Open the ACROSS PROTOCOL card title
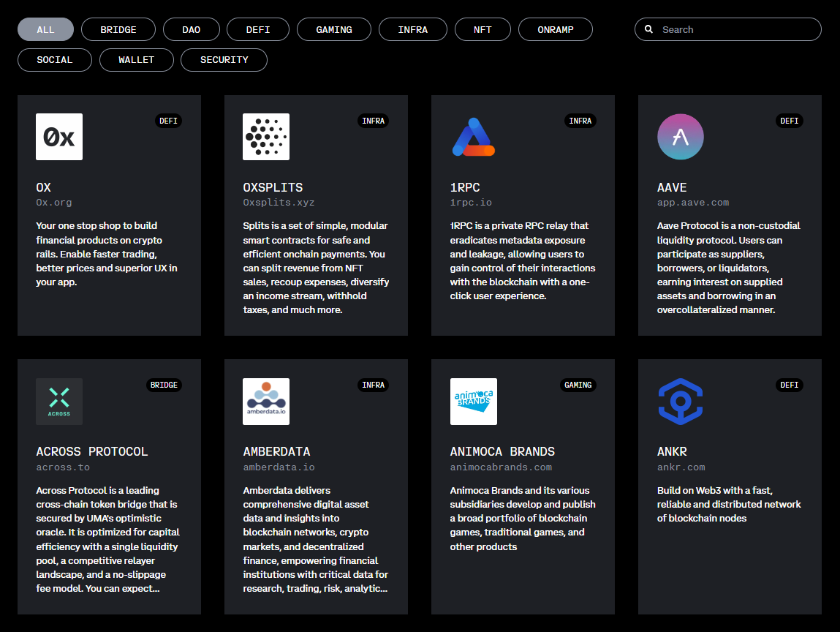The width and height of the screenshot is (840, 632). [91, 451]
